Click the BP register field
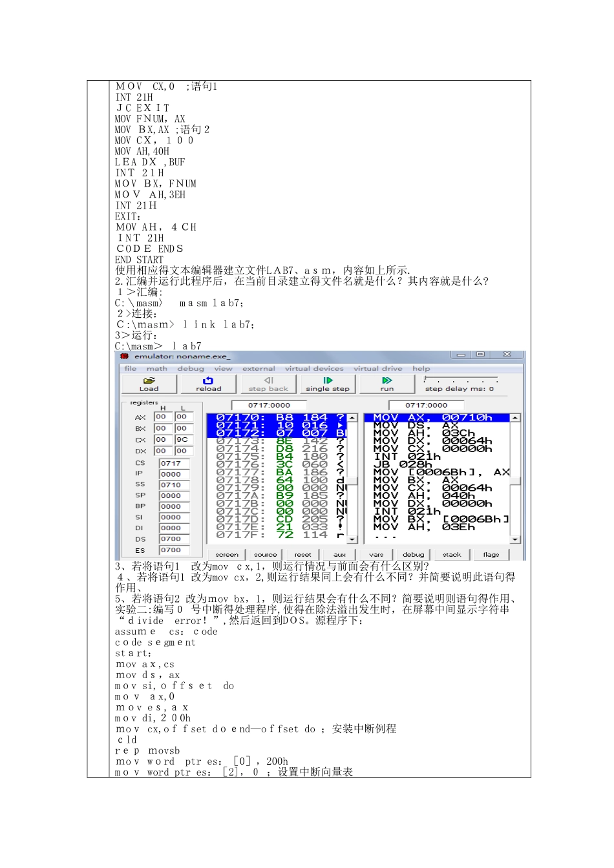The image size is (614, 868). [x=175, y=506]
